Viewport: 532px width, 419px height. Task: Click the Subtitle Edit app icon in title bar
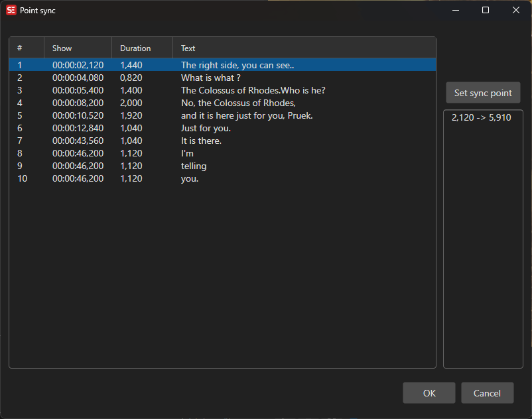11,11
